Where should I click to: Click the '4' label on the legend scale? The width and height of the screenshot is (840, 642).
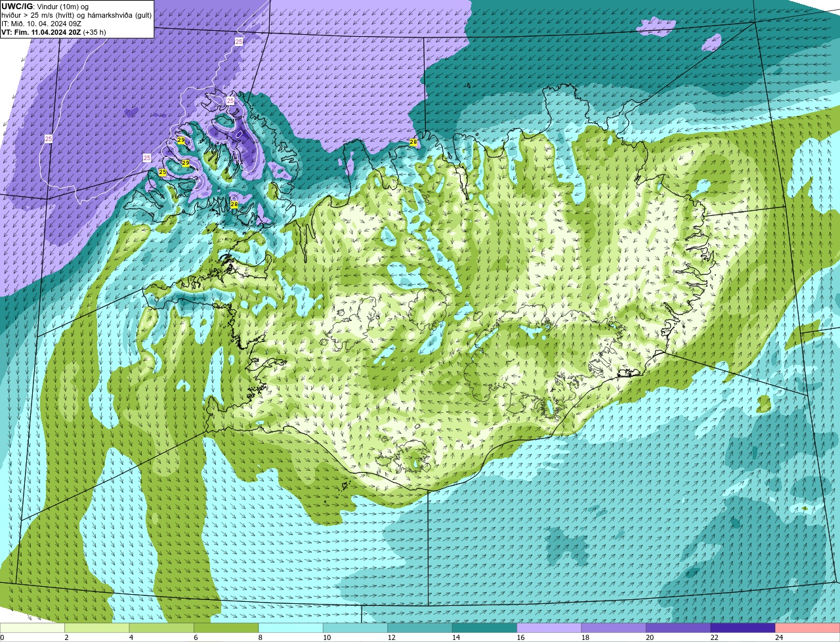pyautogui.click(x=131, y=637)
